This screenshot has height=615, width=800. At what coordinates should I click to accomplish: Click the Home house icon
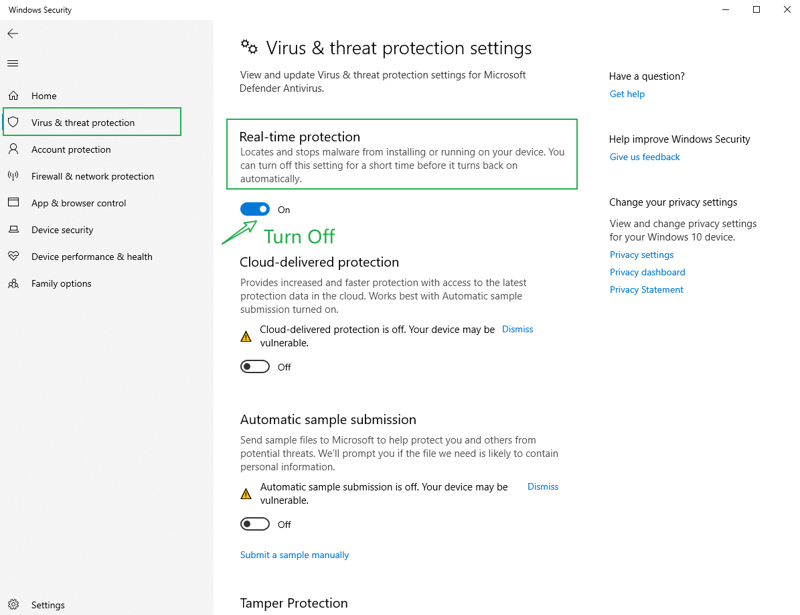tap(14, 95)
